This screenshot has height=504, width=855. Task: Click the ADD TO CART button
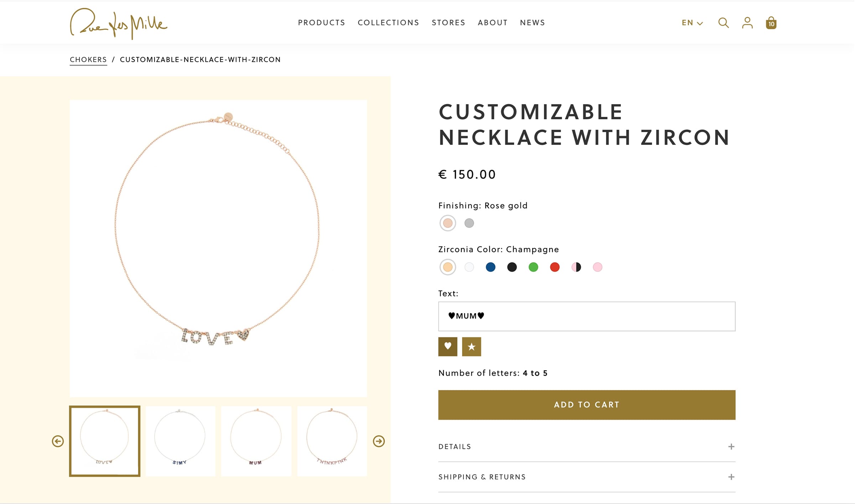pyautogui.click(x=586, y=405)
